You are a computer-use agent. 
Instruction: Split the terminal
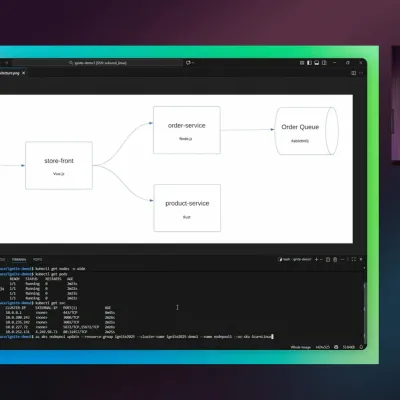point(328,259)
